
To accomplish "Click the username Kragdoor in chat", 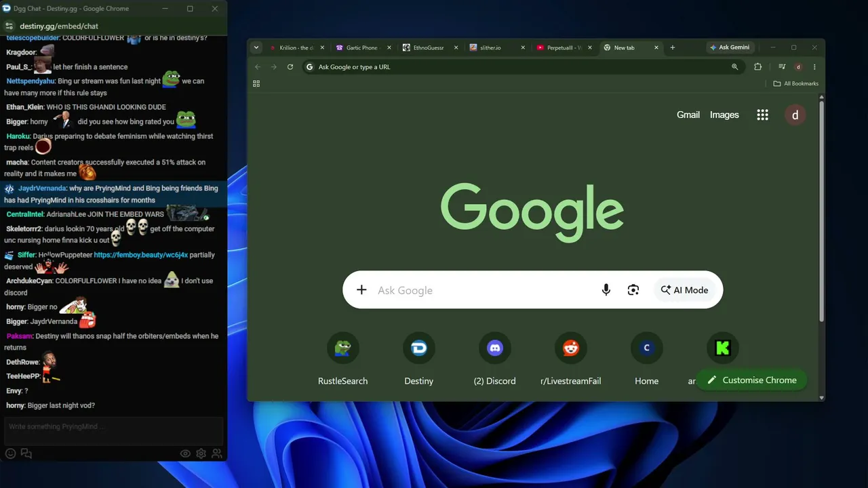I will click(21, 52).
